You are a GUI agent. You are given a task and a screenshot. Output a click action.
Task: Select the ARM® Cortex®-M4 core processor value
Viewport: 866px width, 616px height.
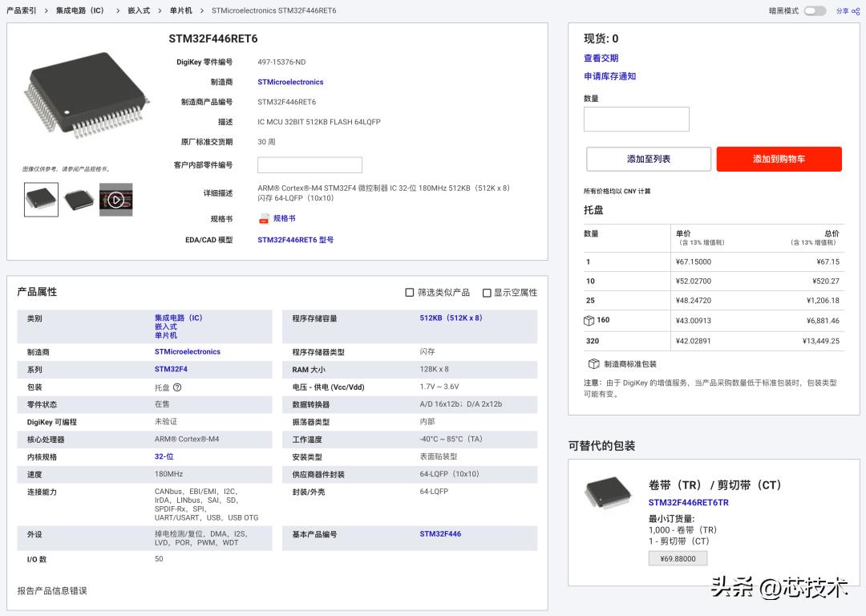coord(187,440)
